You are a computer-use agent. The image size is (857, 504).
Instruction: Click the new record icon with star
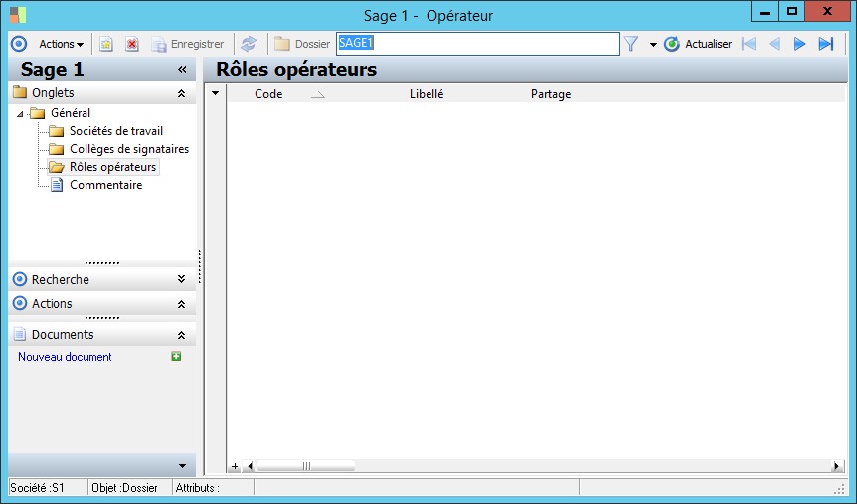click(x=106, y=44)
